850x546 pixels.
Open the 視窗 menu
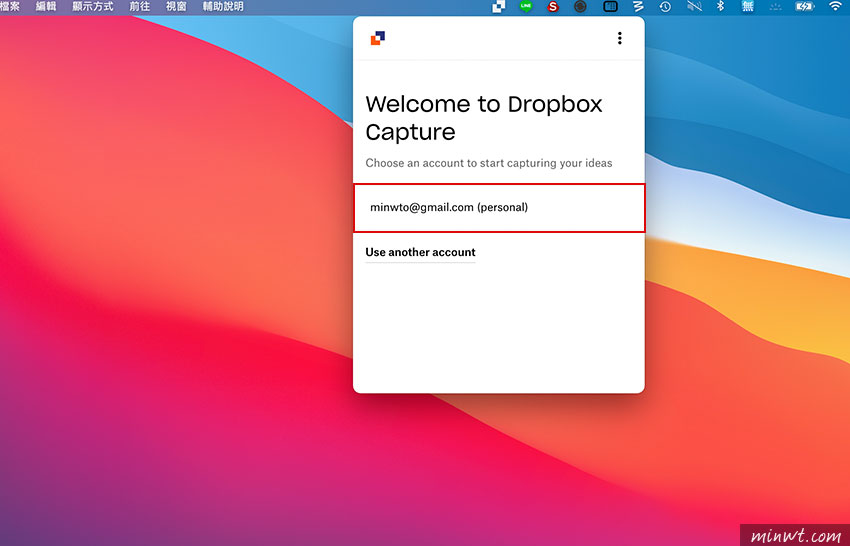pyautogui.click(x=176, y=7)
